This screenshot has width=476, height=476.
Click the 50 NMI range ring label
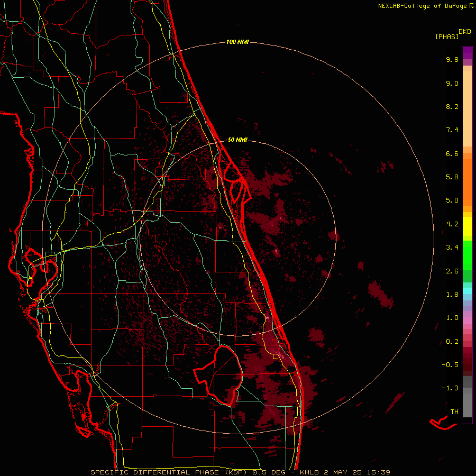(237, 140)
